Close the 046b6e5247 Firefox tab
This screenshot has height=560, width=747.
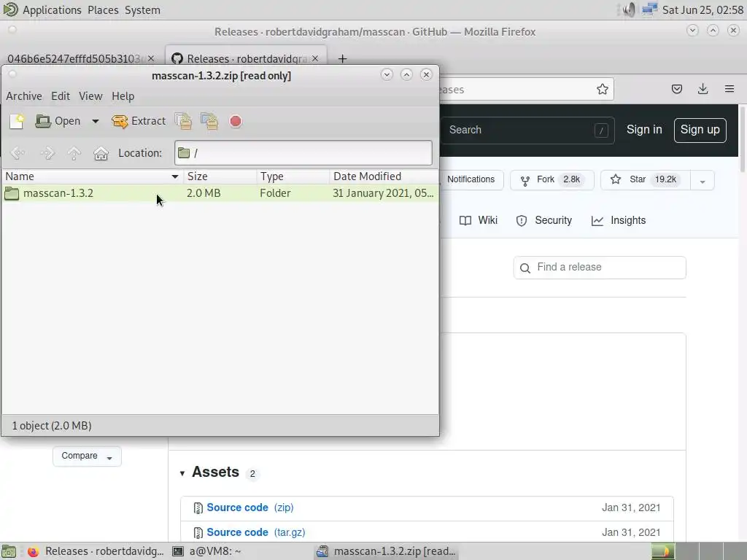click(151, 58)
